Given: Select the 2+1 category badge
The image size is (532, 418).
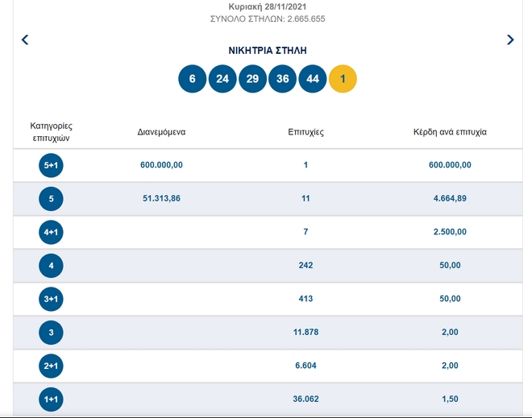Looking at the screenshot, I should (x=50, y=365).
